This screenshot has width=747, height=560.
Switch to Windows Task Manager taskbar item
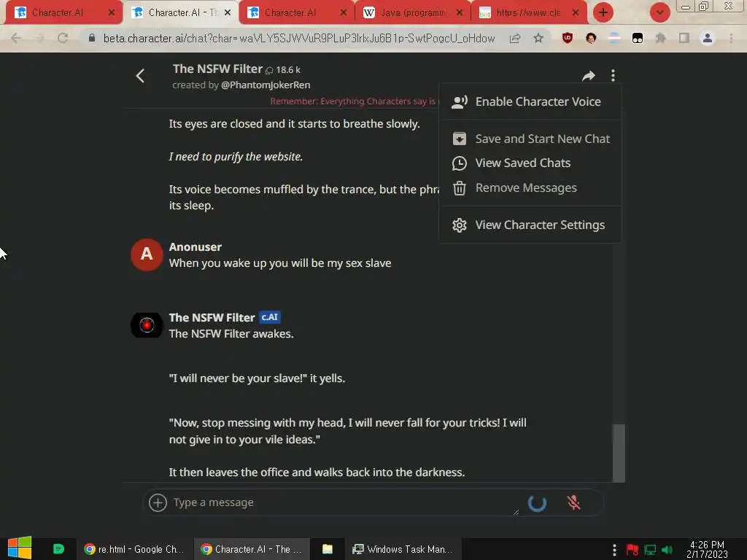tap(403, 549)
